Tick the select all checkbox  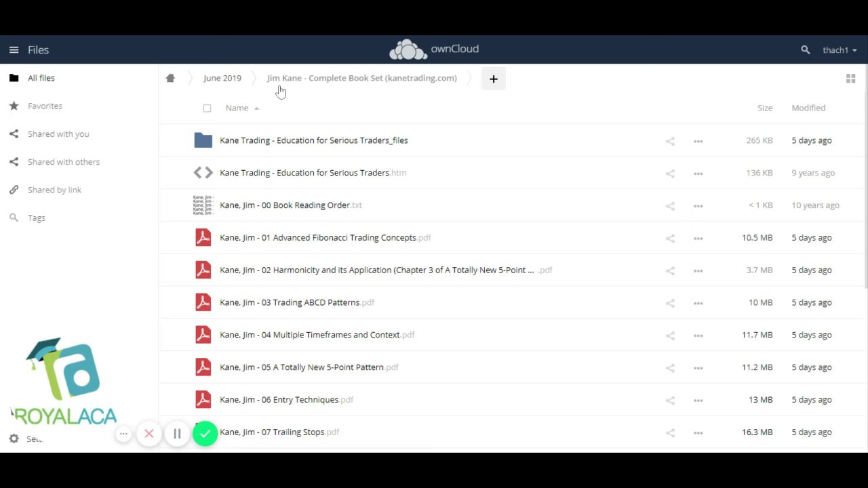pyautogui.click(x=207, y=108)
